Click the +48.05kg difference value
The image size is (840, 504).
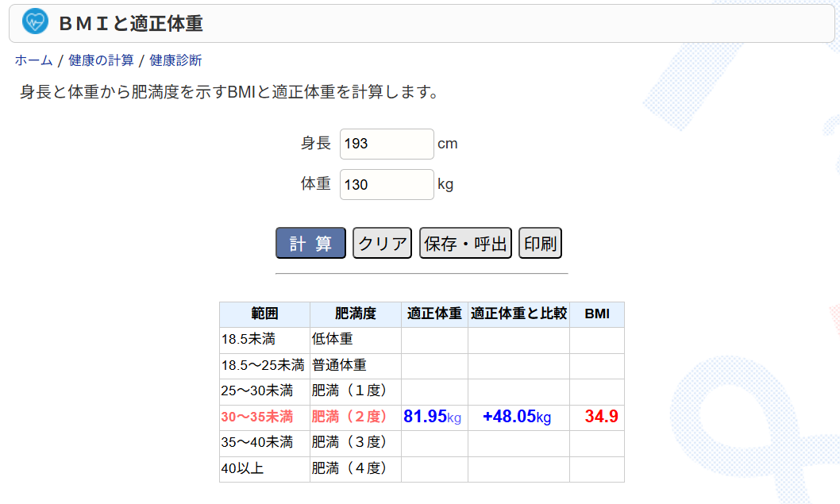pos(517,417)
